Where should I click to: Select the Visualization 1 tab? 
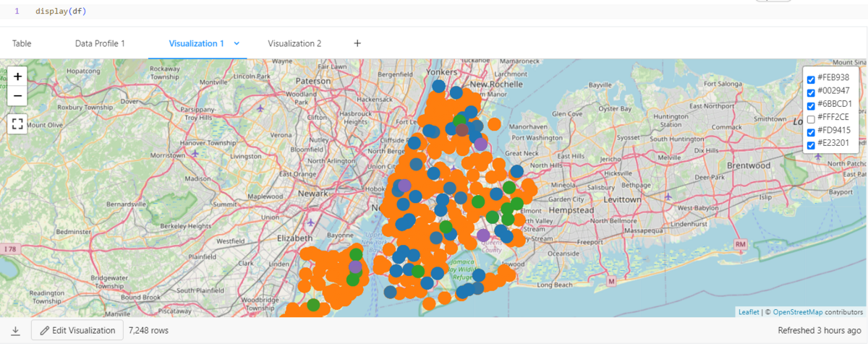tap(196, 43)
